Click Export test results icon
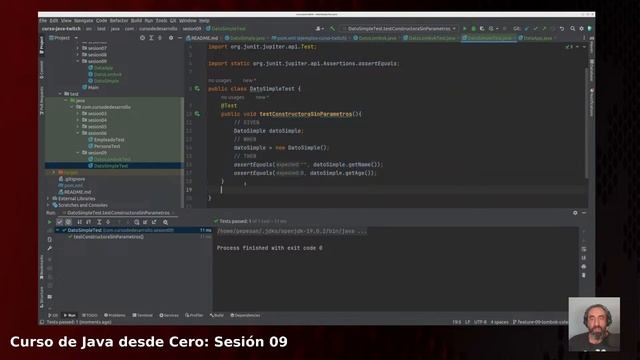Image resolution: width=640 pixels, height=360 pixels. (154, 222)
